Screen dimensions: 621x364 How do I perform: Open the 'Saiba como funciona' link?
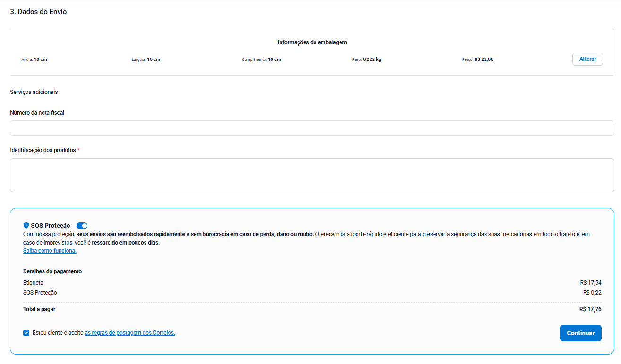50,251
